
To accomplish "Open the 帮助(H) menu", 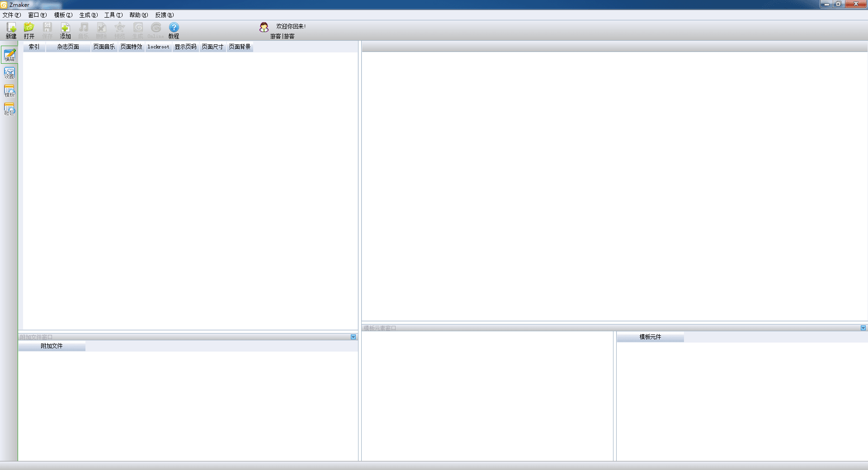I will [x=139, y=15].
